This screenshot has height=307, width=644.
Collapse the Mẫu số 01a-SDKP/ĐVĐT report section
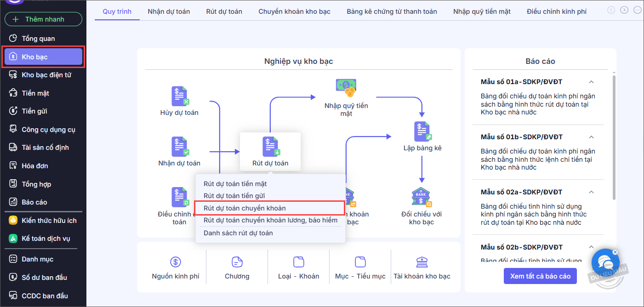coord(592,82)
